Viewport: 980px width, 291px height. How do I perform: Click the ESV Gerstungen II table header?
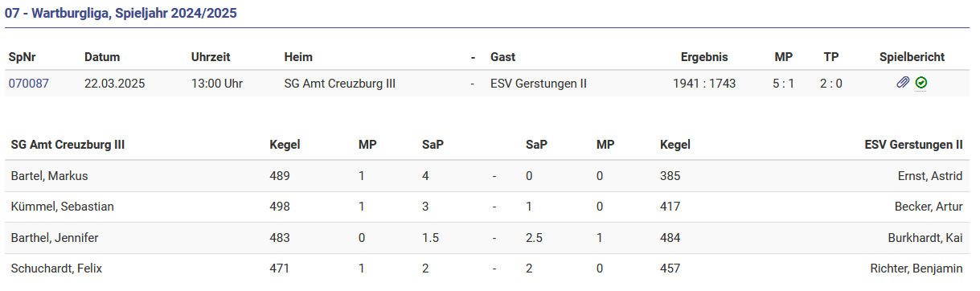click(x=913, y=145)
